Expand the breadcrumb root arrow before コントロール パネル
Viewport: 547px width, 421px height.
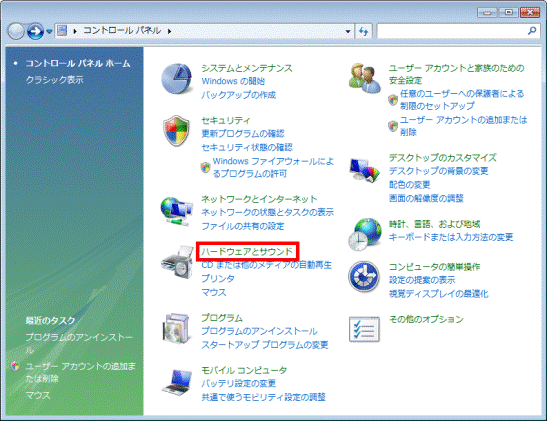tap(75, 31)
